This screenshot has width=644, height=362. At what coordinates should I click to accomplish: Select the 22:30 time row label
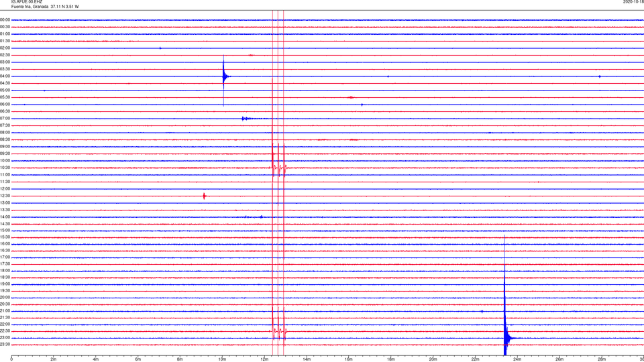pos(5,330)
